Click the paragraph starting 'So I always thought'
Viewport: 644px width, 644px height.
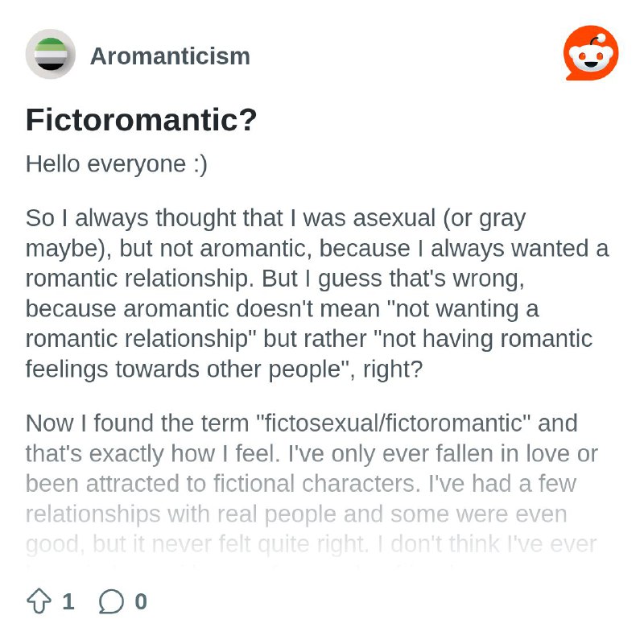click(317, 293)
